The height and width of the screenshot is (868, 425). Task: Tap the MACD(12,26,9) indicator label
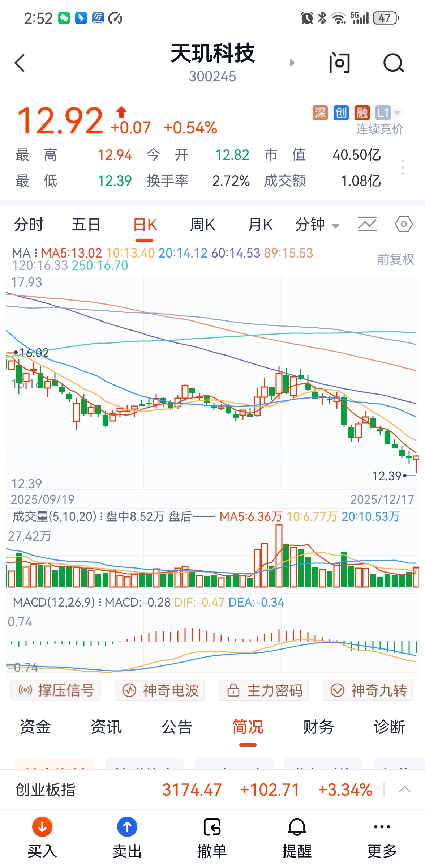57,602
